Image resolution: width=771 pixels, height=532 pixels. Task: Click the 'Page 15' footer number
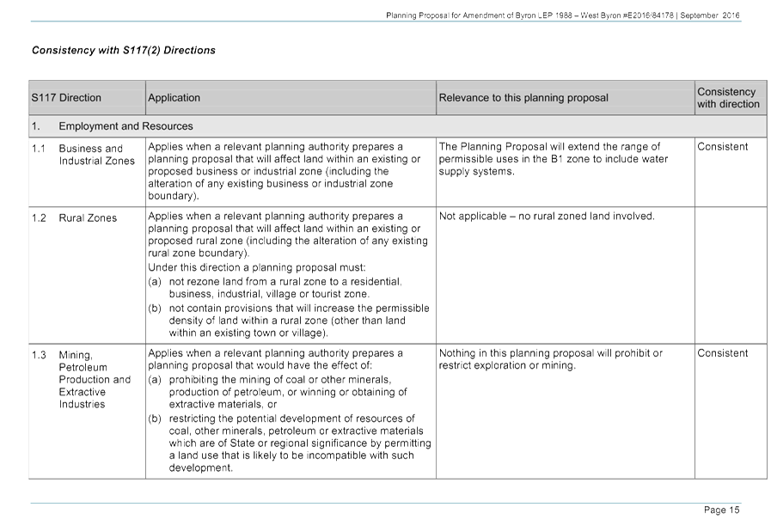coord(721,510)
